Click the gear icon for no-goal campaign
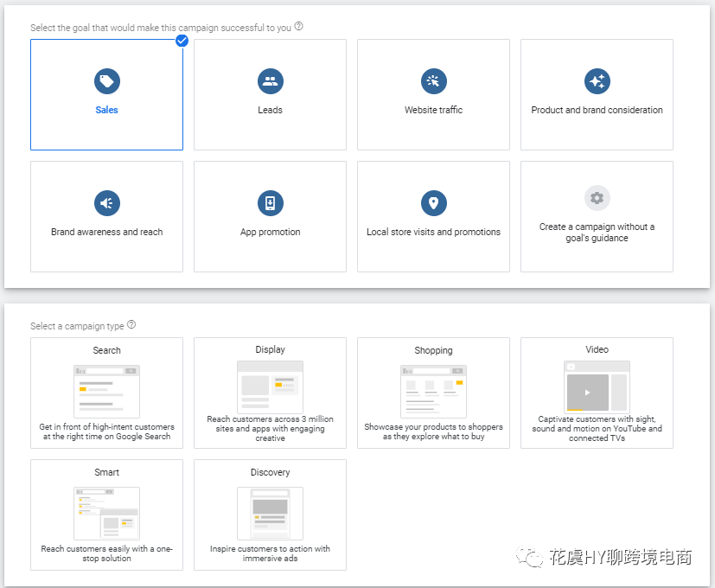This screenshot has height=588, width=715. pos(597,198)
